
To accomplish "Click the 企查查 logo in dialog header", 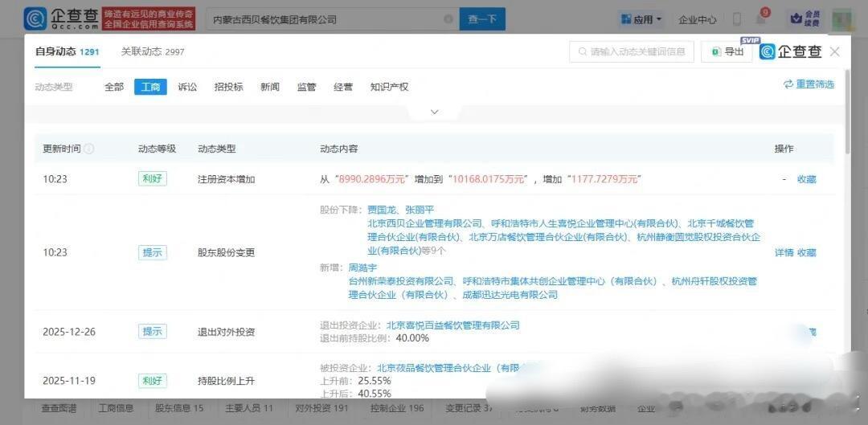I will coord(791,51).
